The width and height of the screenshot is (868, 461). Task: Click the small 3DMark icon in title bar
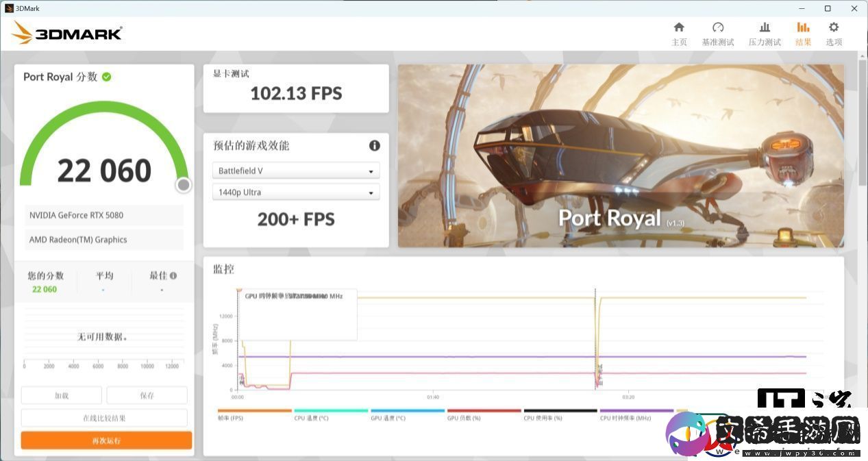pos(9,8)
